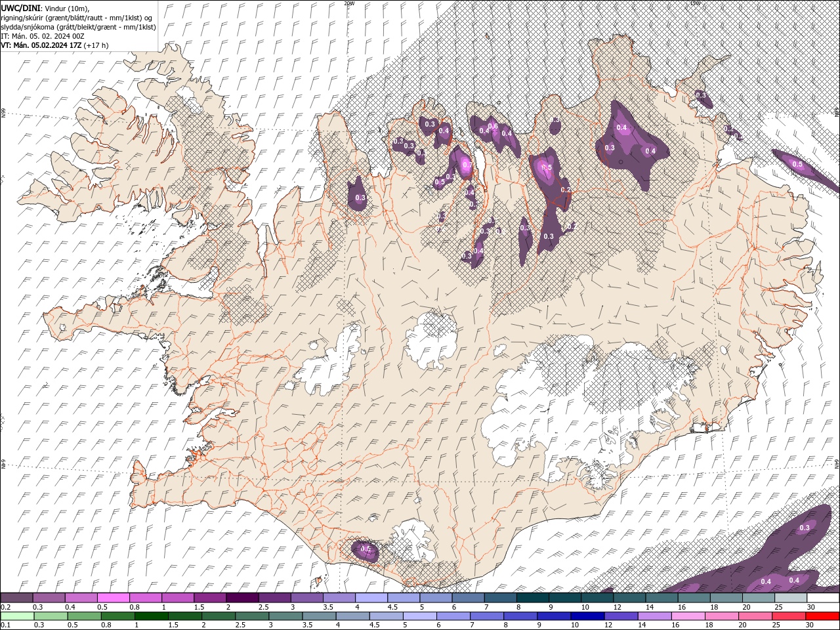Click the bright red rain swatch above 30
The height and width of the screenshot is (630, 840).
click(x=823, y=616)
